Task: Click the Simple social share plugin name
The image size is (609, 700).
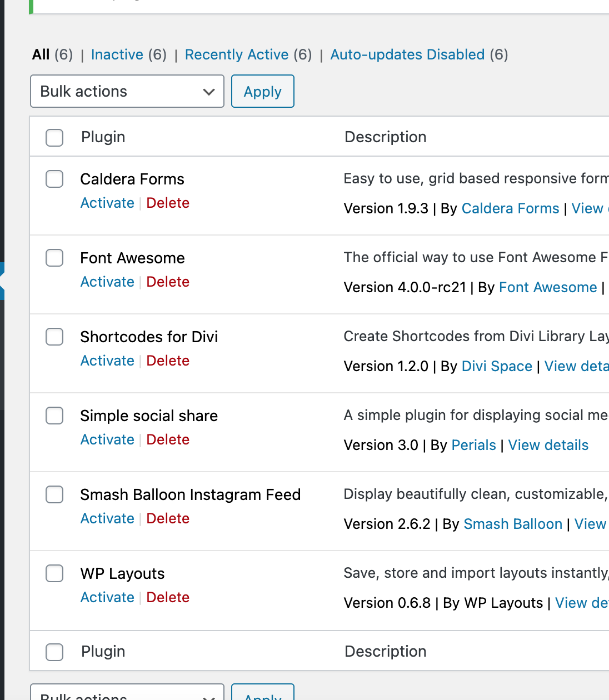Action: point(149,416)
